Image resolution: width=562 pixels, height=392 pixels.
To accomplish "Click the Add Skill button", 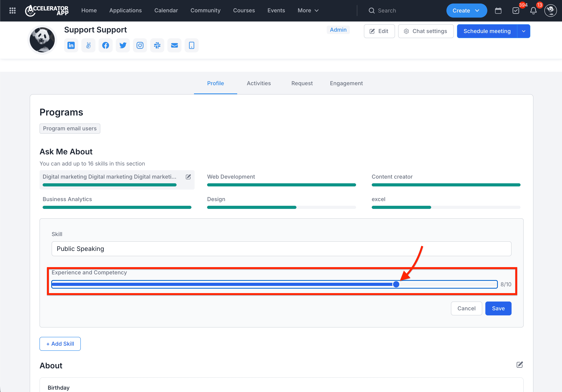I will pyautogui.click(x=60, y=344).
